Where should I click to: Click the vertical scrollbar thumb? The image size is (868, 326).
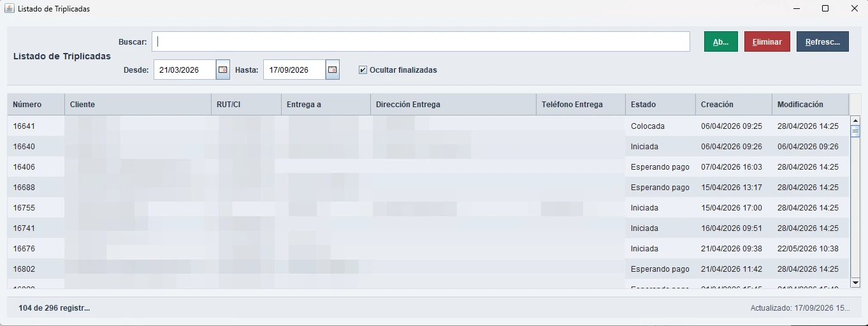(x=855, y=131)
